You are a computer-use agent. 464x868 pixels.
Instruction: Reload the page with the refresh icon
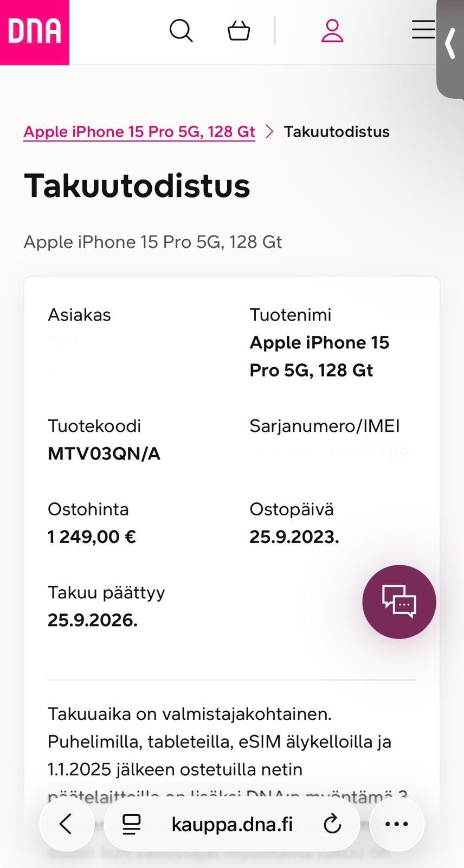tap(332, 824)
